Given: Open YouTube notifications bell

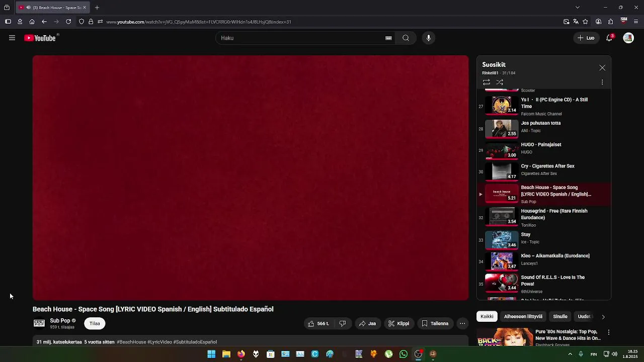Looking at the screenshot, I should pyautogui.click(x=609, y=38).
